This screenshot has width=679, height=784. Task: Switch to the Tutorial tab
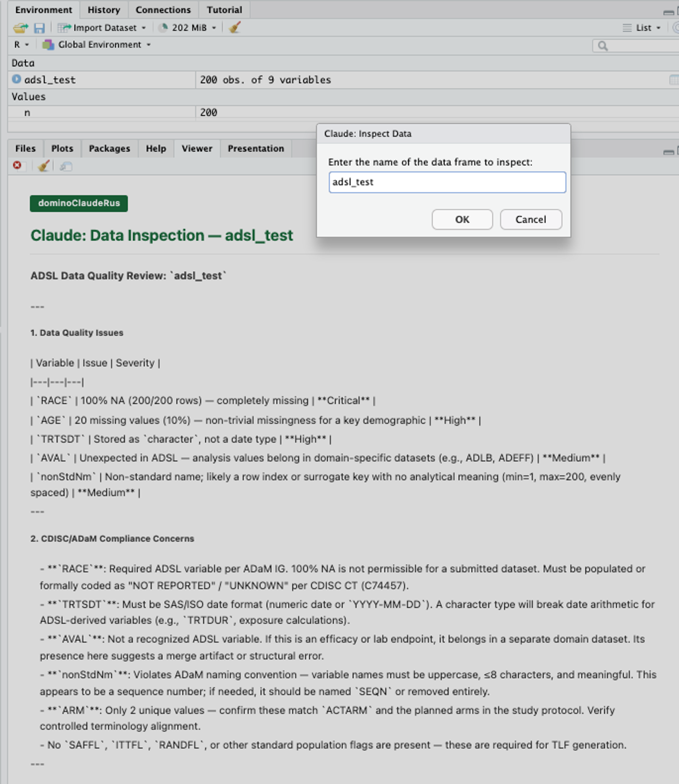coord(224,10)
